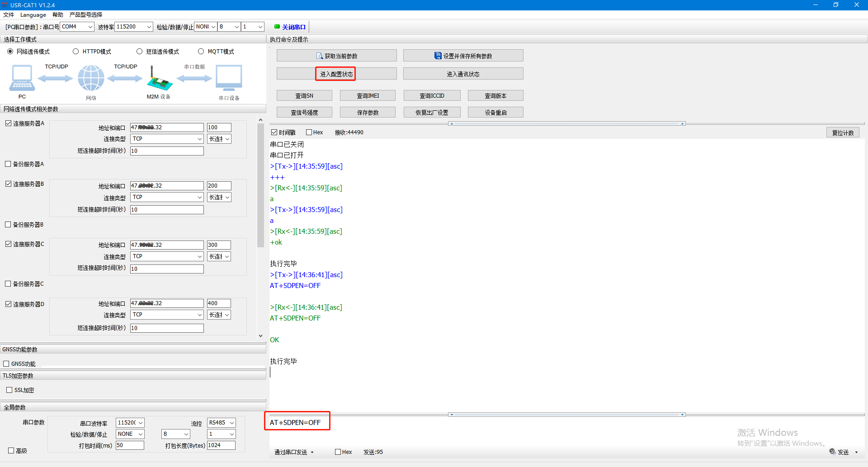
Task: Uncheck the 时间戳 timestamp checkbox
Action: pos(274,132)
